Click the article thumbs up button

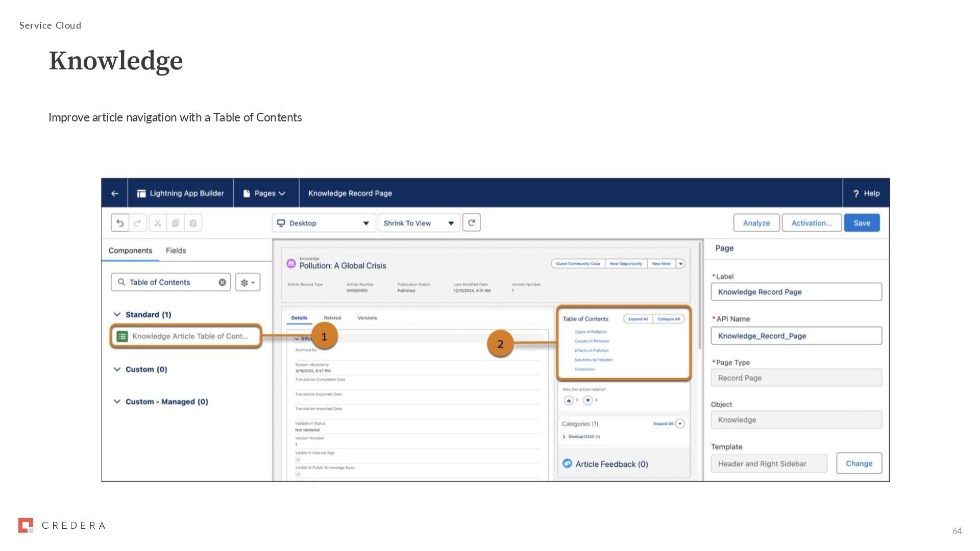click(x=569, y=400)
